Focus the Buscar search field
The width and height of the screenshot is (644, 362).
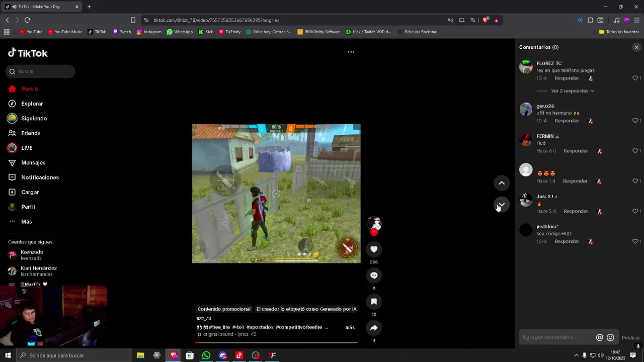[40, 71]
